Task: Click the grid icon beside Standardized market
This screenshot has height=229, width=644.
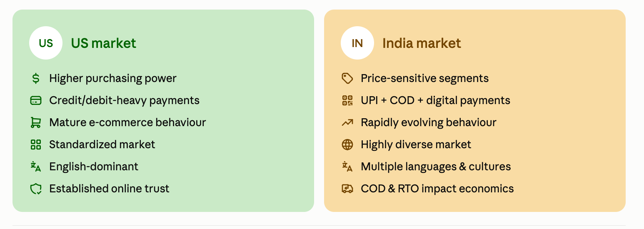Action: click(x=36, y=144)
